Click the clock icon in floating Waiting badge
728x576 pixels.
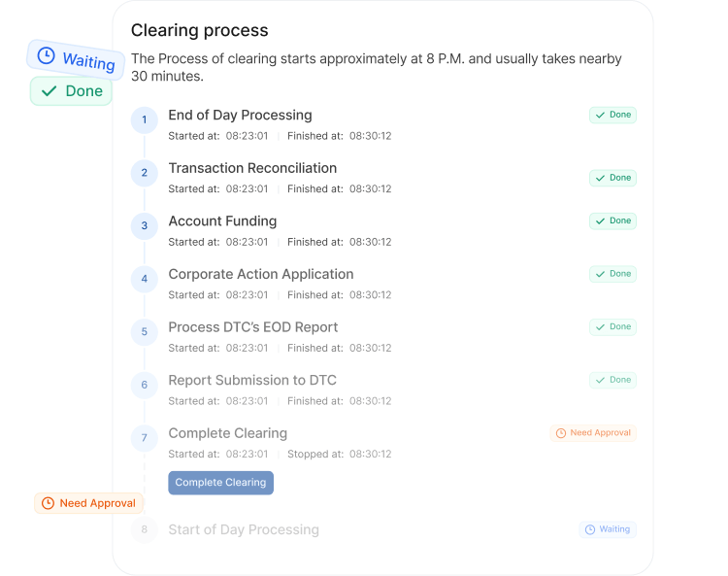pyautogui.click(x=46, y=55)
